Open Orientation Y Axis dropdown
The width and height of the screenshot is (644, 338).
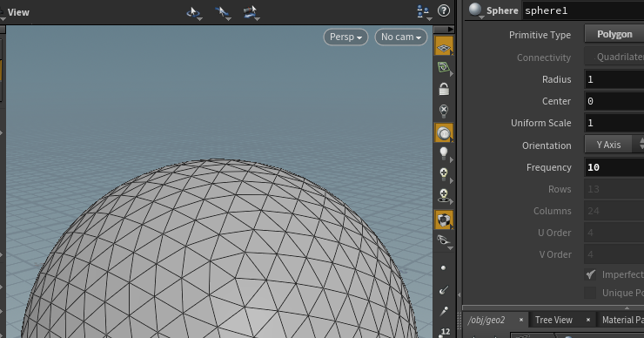(614, 145)
